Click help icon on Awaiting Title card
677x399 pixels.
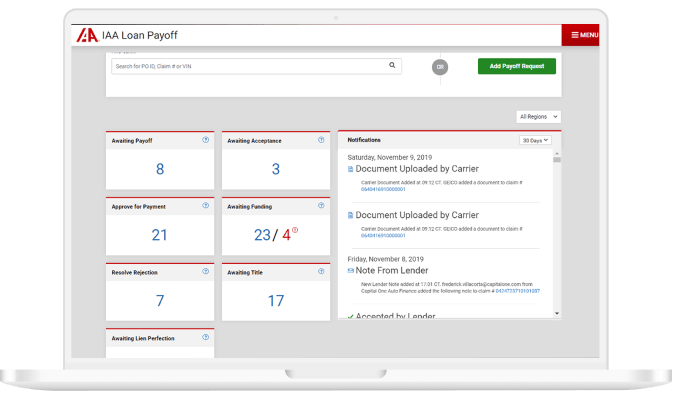[321, 271]
